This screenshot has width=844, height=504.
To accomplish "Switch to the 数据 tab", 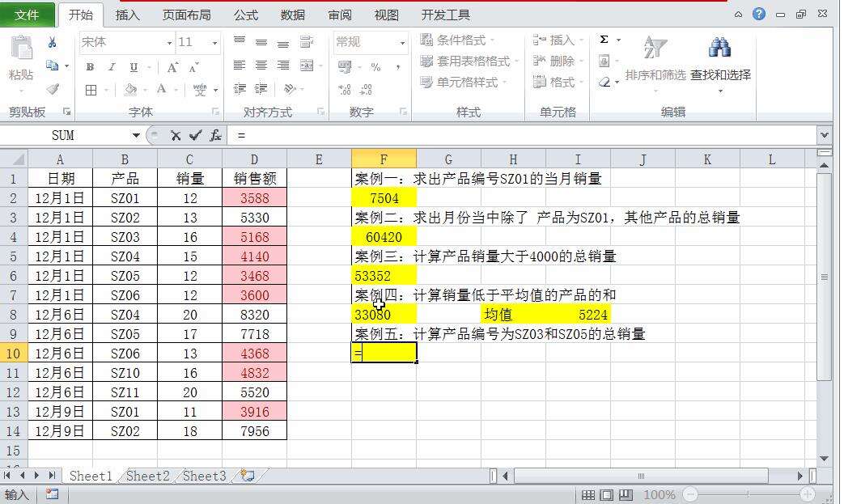I will [293, 15].
